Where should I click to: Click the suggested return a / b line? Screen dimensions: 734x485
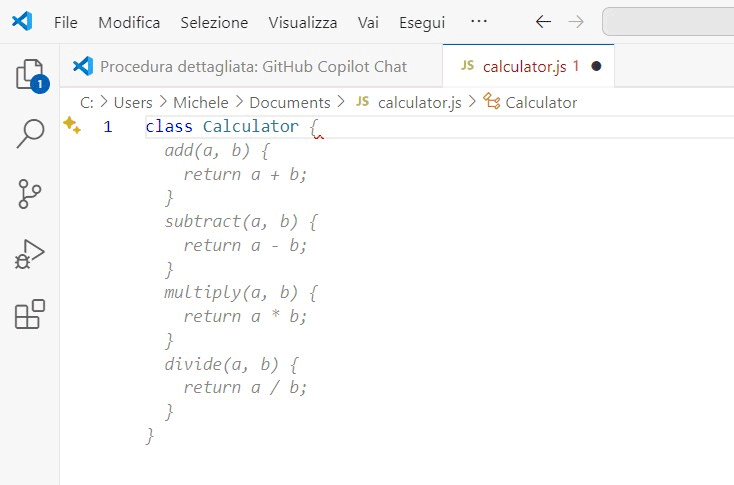pyautogui.click(x=245, y=388)
